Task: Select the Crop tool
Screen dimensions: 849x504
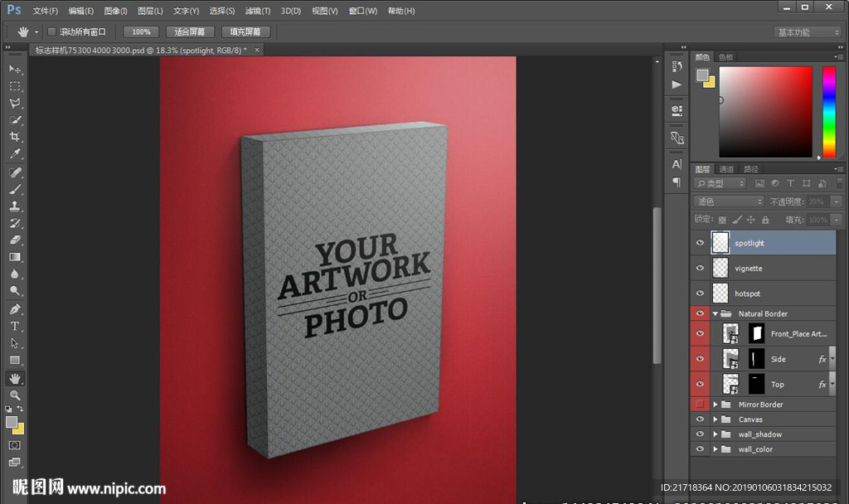Action: coord(15,137)
